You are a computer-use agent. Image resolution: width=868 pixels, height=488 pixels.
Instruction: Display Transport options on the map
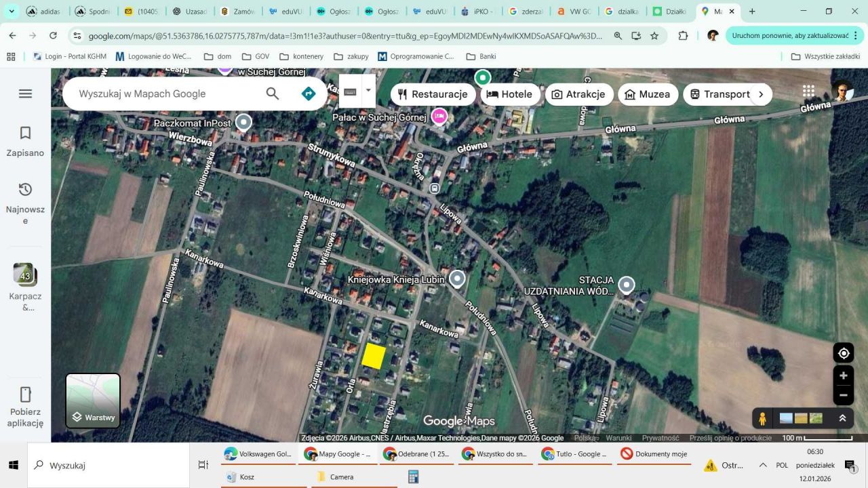point(720,94)
